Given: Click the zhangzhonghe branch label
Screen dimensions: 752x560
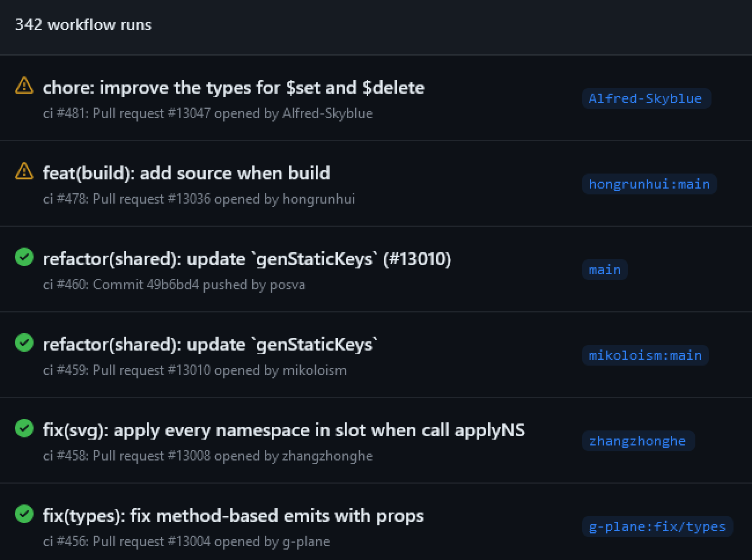Looking at the screenshot, I should 637,441.
